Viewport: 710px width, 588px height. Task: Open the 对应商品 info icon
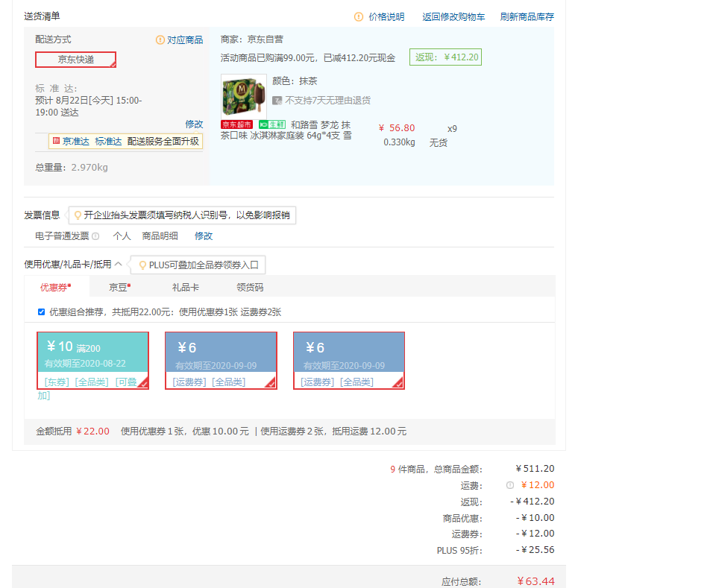(x=160, y=39)
